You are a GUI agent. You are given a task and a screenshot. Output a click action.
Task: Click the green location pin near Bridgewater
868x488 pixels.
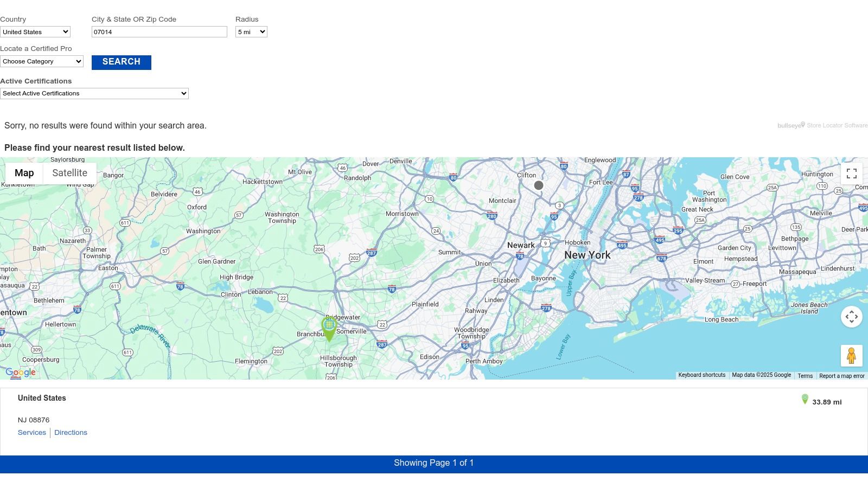click(x=329, y=327)
